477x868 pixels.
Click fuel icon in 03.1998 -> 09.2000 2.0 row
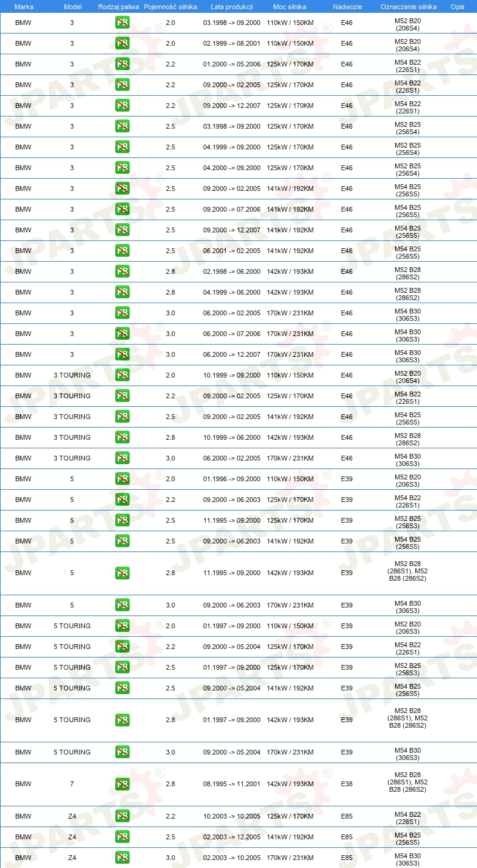[122, 23]
